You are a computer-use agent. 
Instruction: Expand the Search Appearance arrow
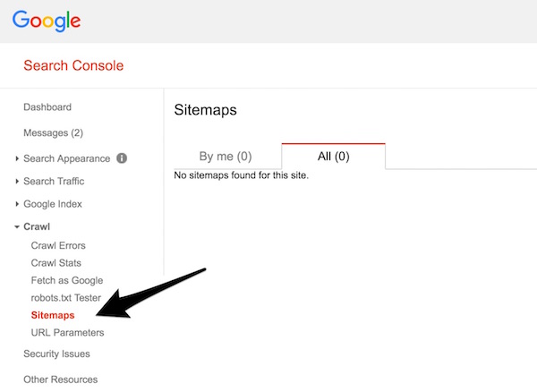(17, 158)
